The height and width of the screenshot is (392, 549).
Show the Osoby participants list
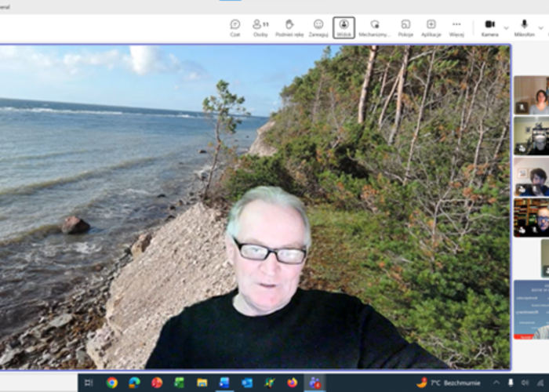[x=260, y=27]
